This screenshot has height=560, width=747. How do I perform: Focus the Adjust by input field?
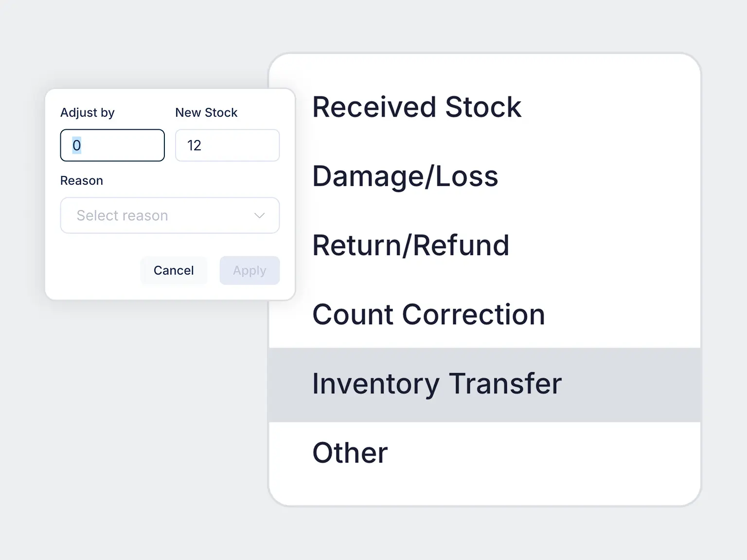112,145
